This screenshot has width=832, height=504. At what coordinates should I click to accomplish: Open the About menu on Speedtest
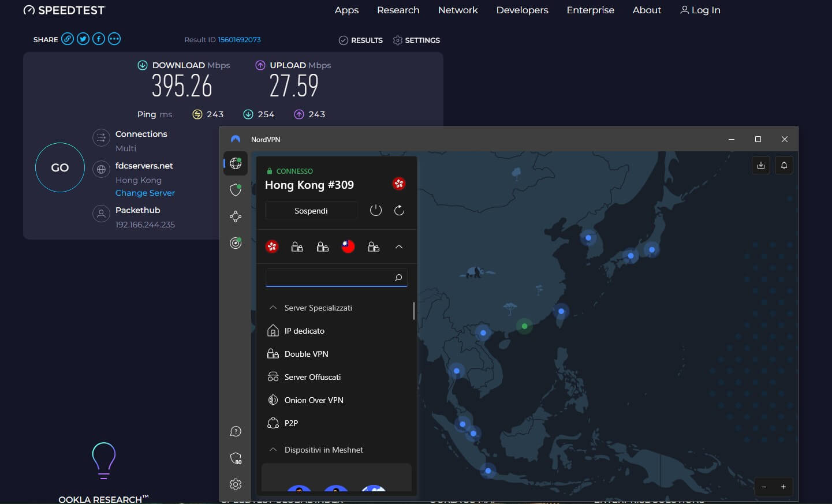(647, 10)
